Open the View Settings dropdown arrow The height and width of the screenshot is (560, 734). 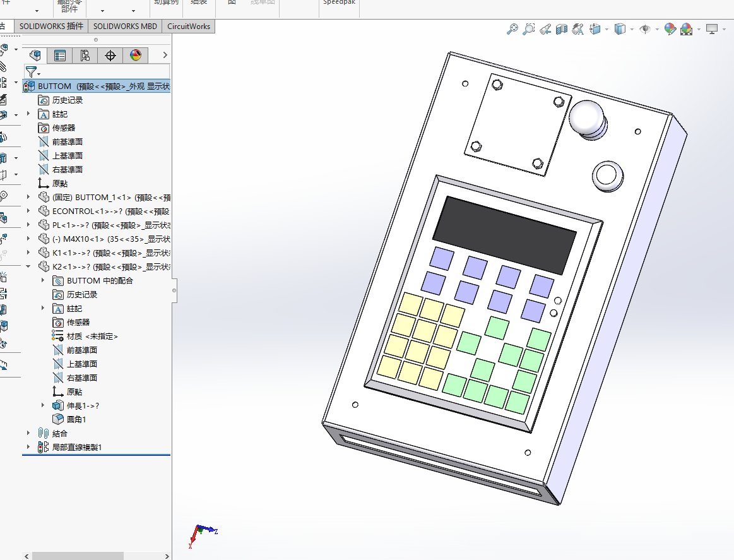[x=724, y=30]
